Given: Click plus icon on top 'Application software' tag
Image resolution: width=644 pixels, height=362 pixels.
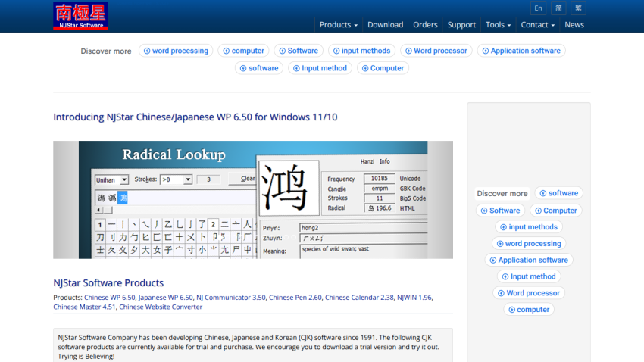Looking at the screenshot, I should (x=485, y=51).
